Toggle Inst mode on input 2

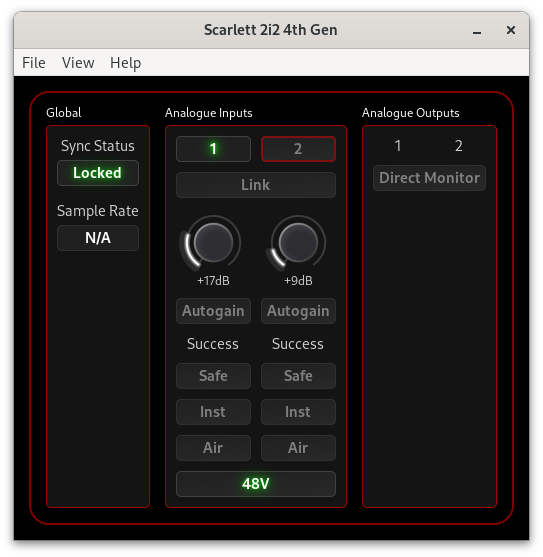click(x=298, y=412)
